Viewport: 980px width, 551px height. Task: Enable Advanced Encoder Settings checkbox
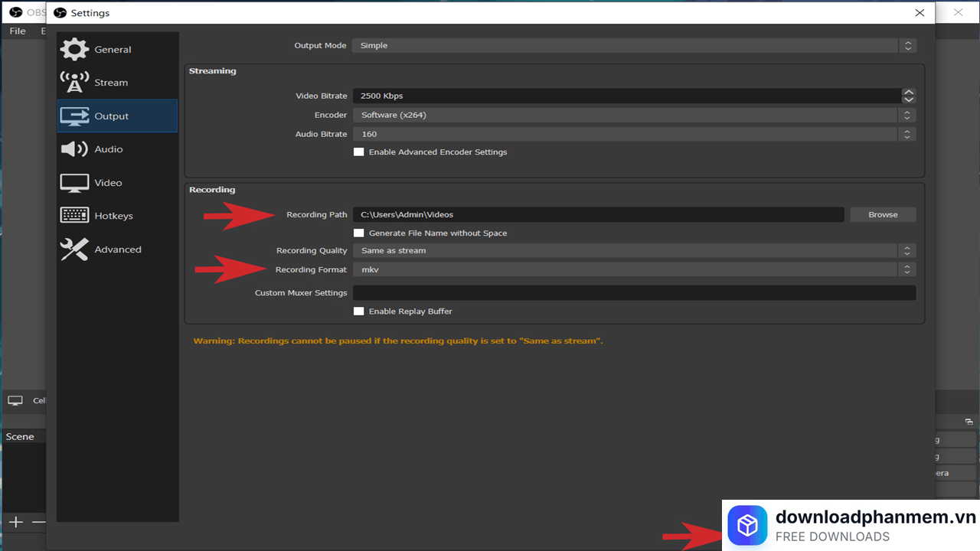click(x=358, y=152)
